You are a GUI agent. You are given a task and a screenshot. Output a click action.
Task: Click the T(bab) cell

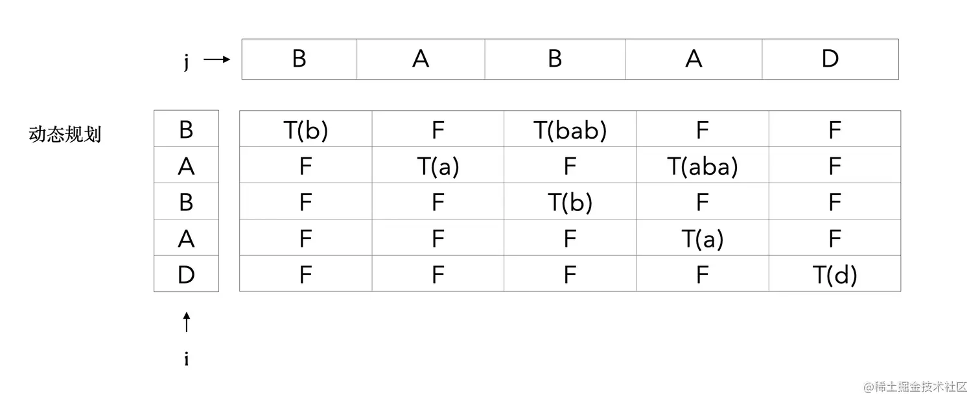570,130
